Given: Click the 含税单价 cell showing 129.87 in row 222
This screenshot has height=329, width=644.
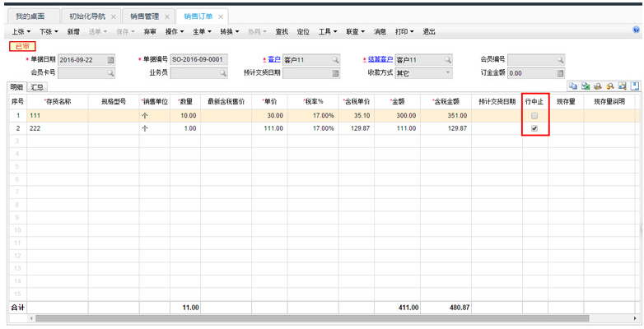Looking at the screenshot, I should pos(356,128).
